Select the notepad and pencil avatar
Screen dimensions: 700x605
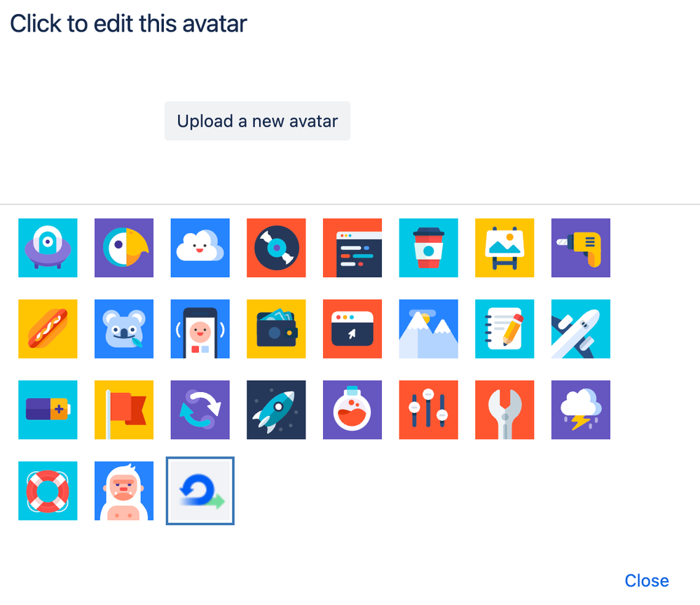(505, 329)
